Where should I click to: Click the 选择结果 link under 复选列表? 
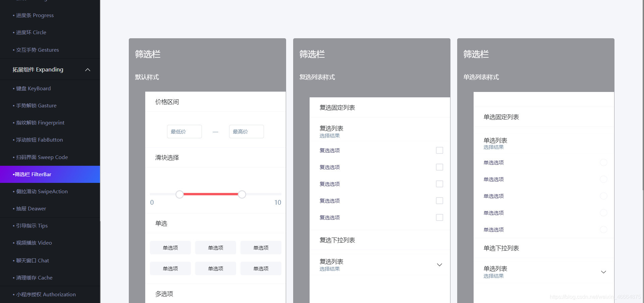coord(329,136)
